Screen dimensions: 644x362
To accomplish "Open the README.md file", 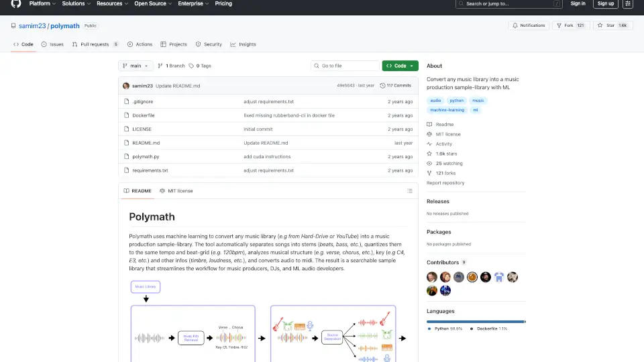I will pos(146,143).
